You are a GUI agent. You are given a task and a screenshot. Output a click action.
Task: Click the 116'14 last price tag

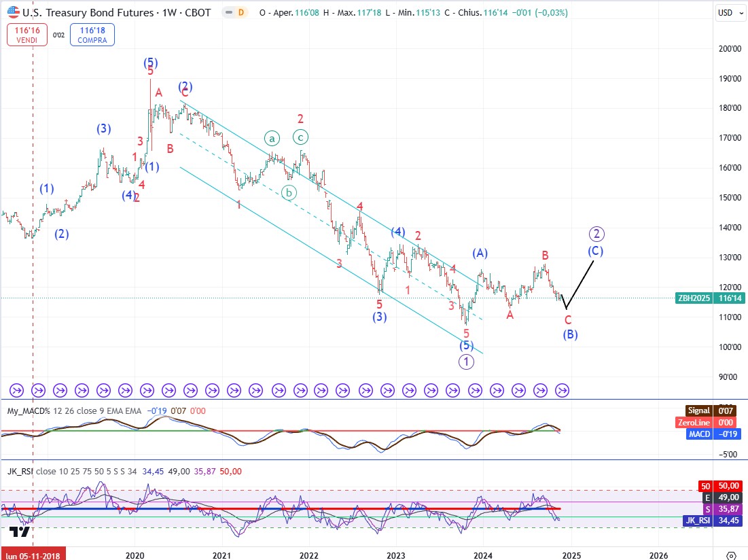click(x=730, y=298)
